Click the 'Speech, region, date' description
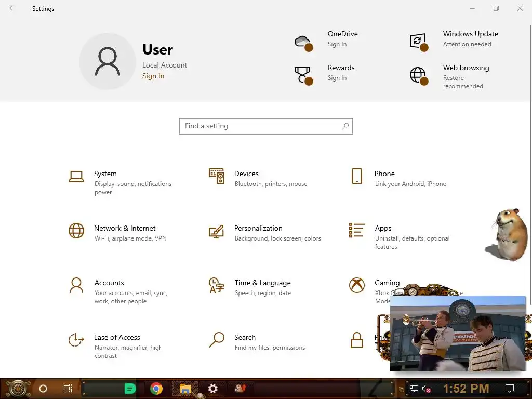Viewport: 532px width, 399px height. tap(262, 293)
